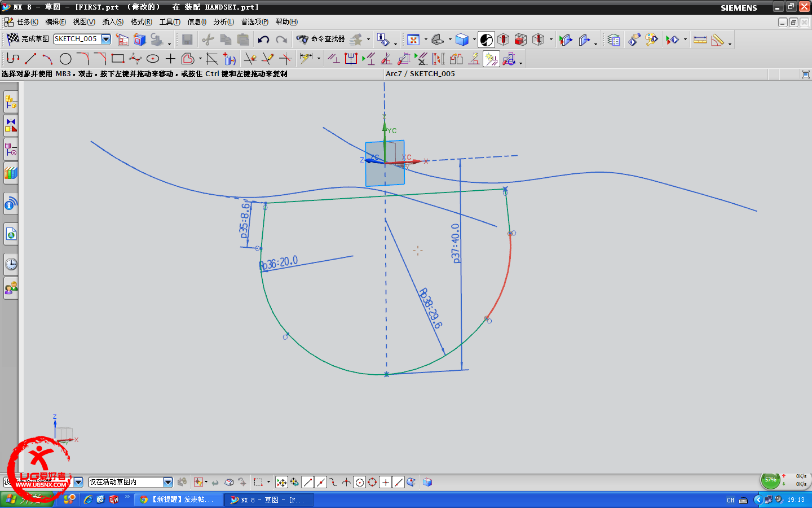Click the Measure Distance ruler icon

tap(700, 40)
